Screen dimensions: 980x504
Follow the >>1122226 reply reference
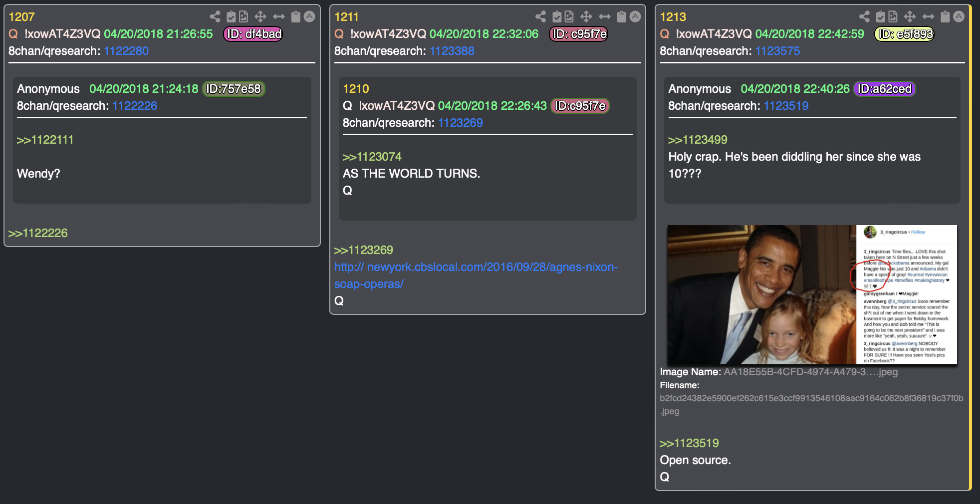click(38, 233)
